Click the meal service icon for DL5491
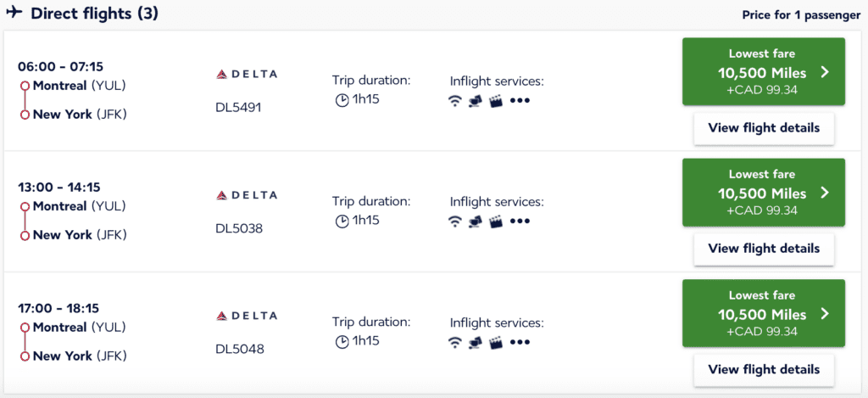 click(475, 100)
